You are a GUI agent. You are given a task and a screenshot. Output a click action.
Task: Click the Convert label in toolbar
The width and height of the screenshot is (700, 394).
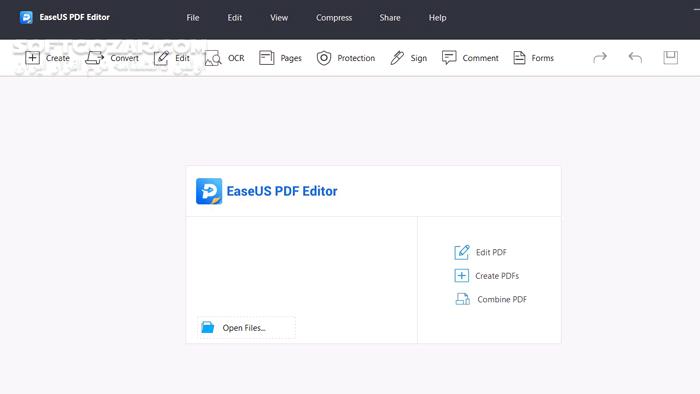124,58
